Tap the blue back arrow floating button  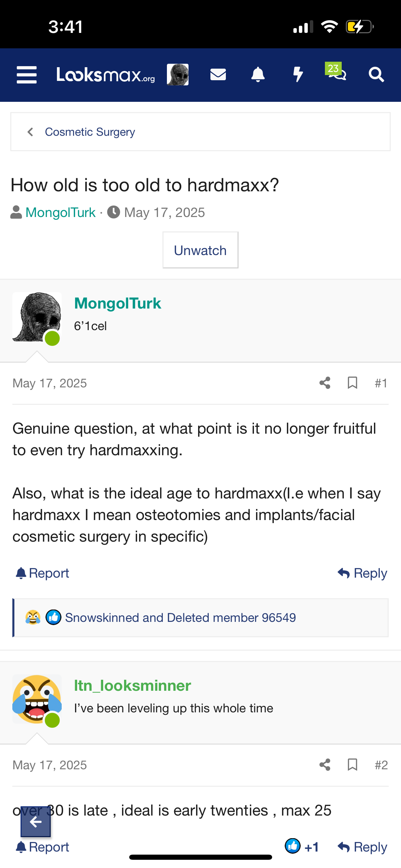pos(36,822)
